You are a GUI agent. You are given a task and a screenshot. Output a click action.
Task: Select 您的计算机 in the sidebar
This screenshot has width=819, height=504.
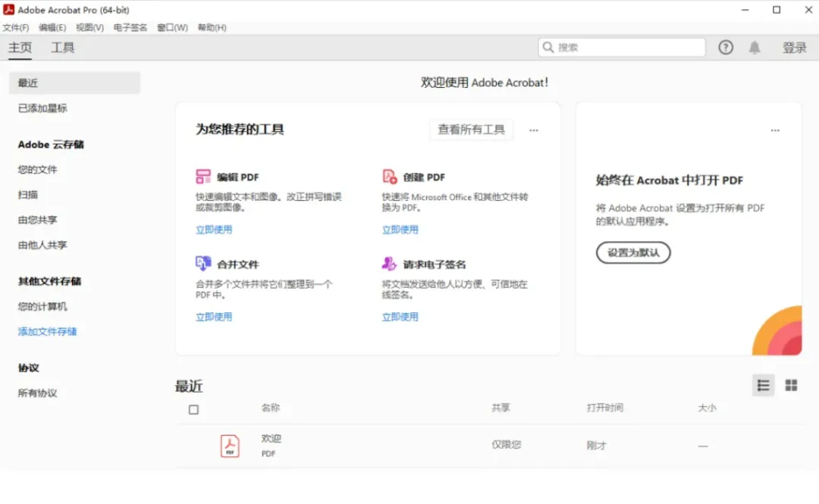pos(42,307)
